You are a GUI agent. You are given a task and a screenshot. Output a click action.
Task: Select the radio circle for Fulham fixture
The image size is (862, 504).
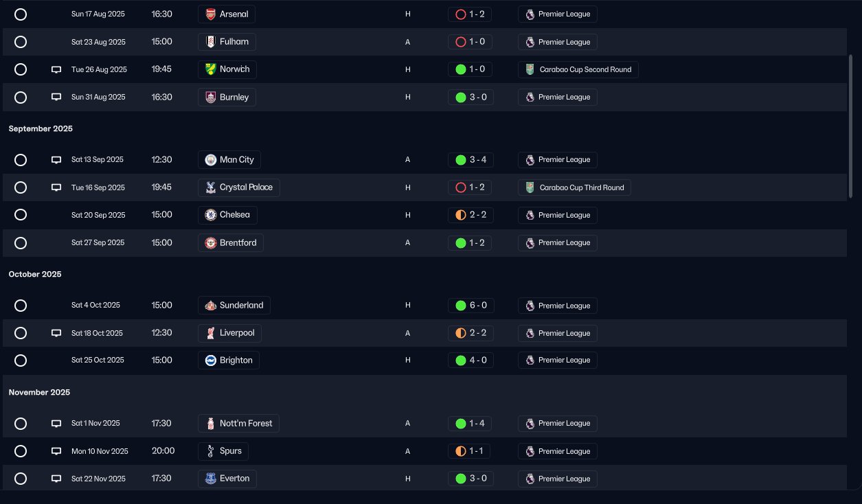[x=21, y=42]
